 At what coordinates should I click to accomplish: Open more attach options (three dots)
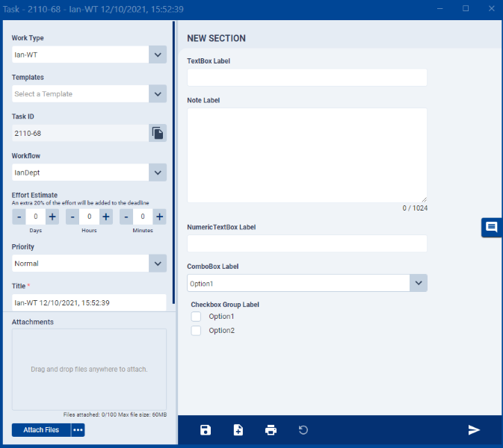[78, 430]
